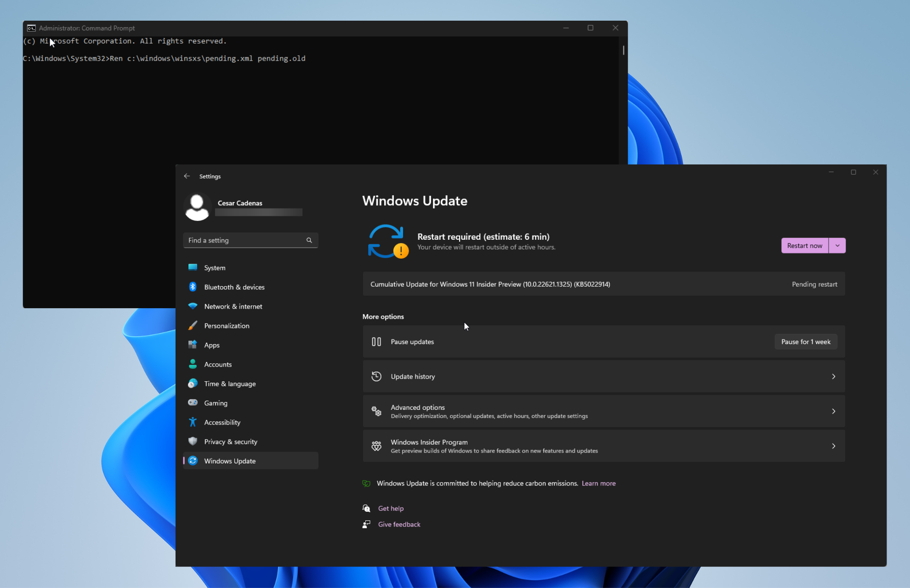Select Time & language label

pos(230,384)
